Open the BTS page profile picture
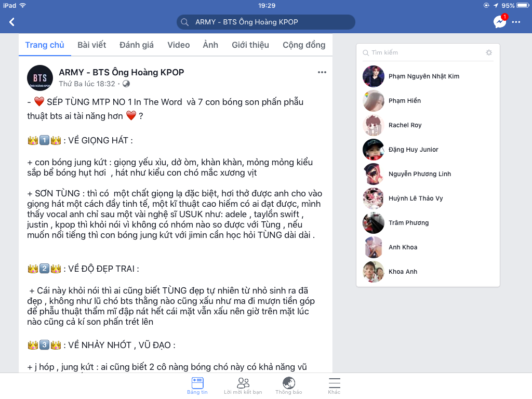Screen dimensions: 532x399 click(40, 78)
